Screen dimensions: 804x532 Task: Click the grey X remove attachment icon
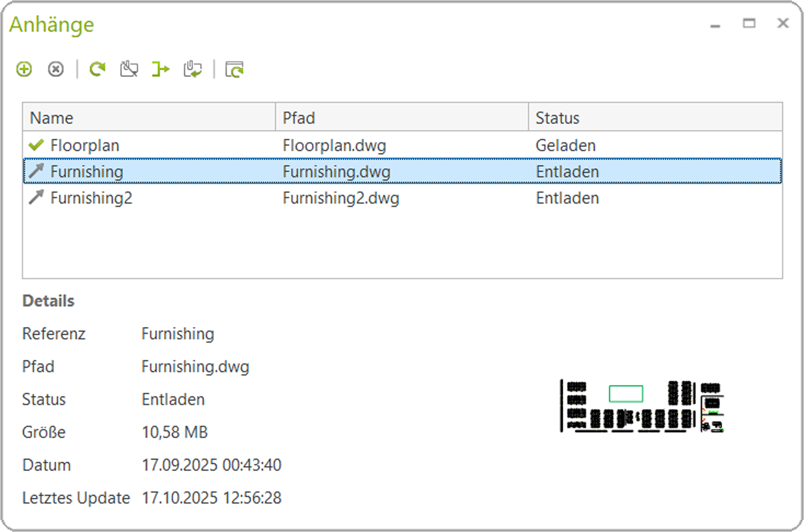tap(56, 69)
